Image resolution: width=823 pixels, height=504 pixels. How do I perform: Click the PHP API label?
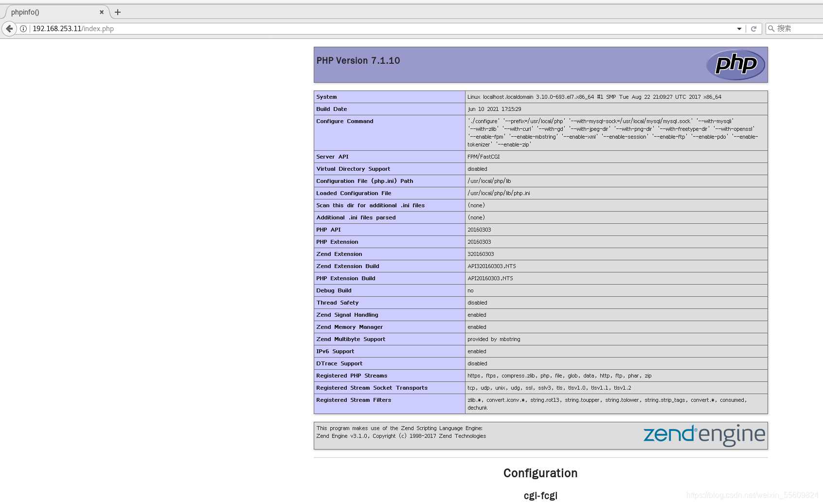point(328,230)
